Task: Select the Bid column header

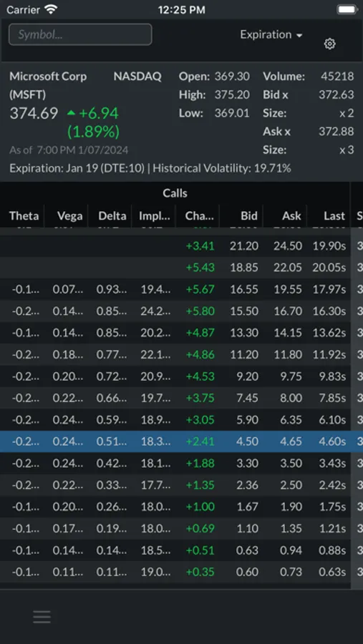Action: click(249, 215)
